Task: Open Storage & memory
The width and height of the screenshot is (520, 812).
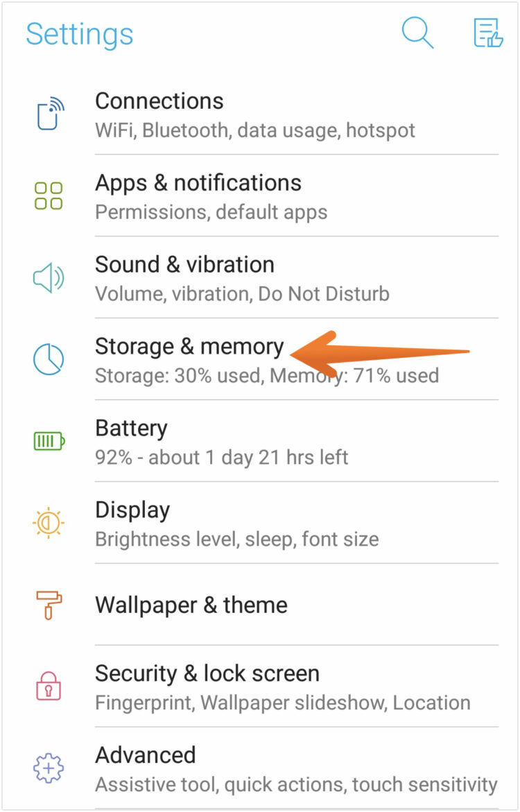Action: pyautogui.click(x=189, y=347)
